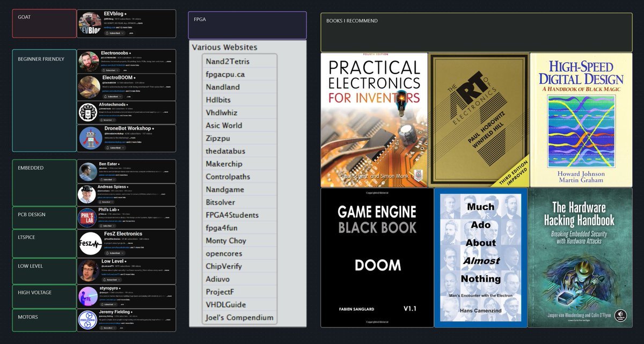Open Subscribed dropdown on Electronoobs card
The image size is (644, 344).
(110, 70)
